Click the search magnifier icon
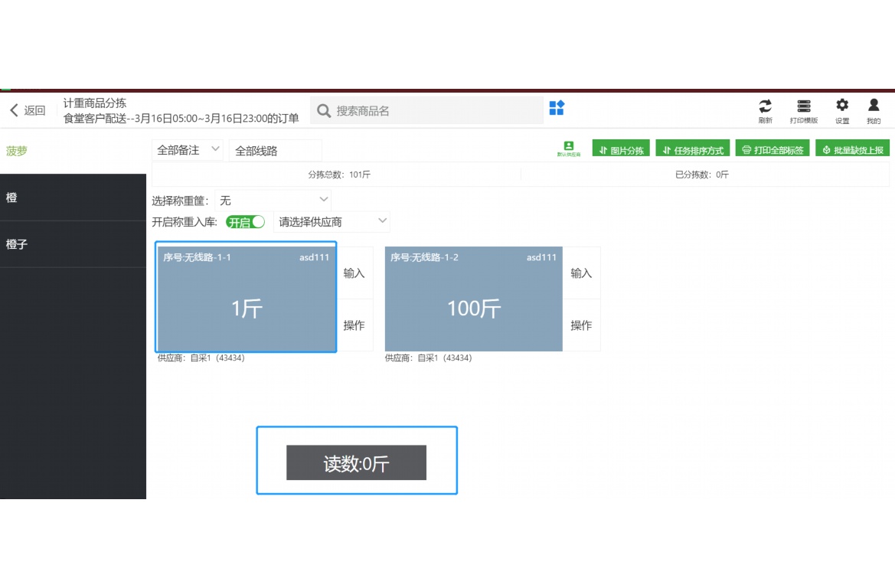895x588 pixels. 323,109
